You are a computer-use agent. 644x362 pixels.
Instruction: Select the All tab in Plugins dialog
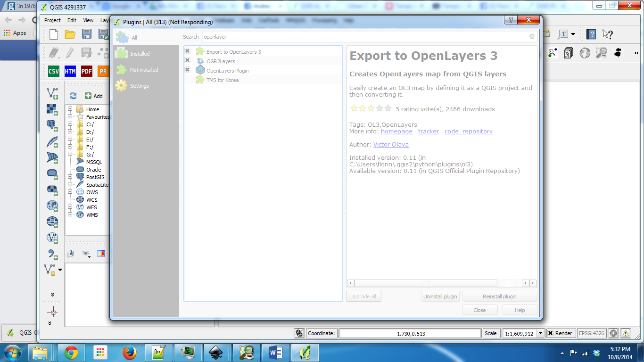point(146,38)
